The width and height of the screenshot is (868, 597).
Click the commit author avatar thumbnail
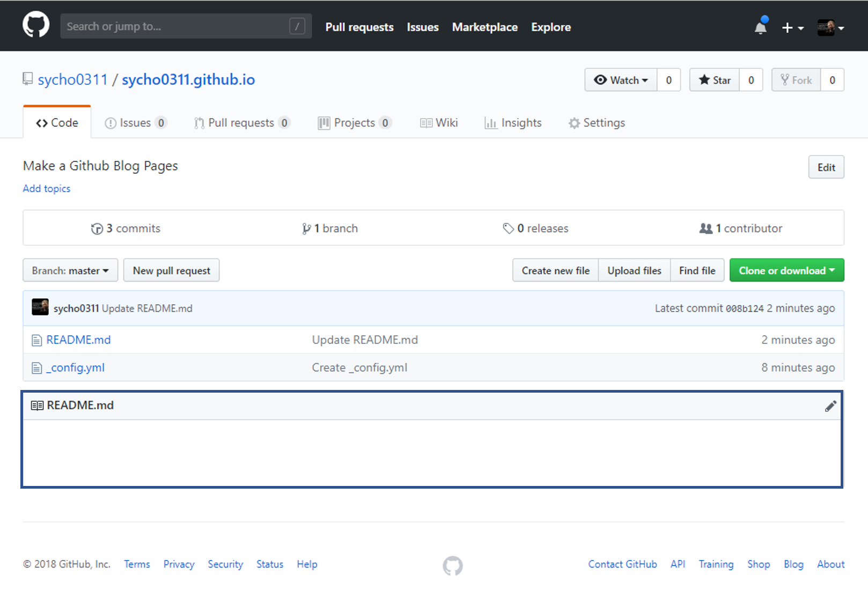point(40,307)
